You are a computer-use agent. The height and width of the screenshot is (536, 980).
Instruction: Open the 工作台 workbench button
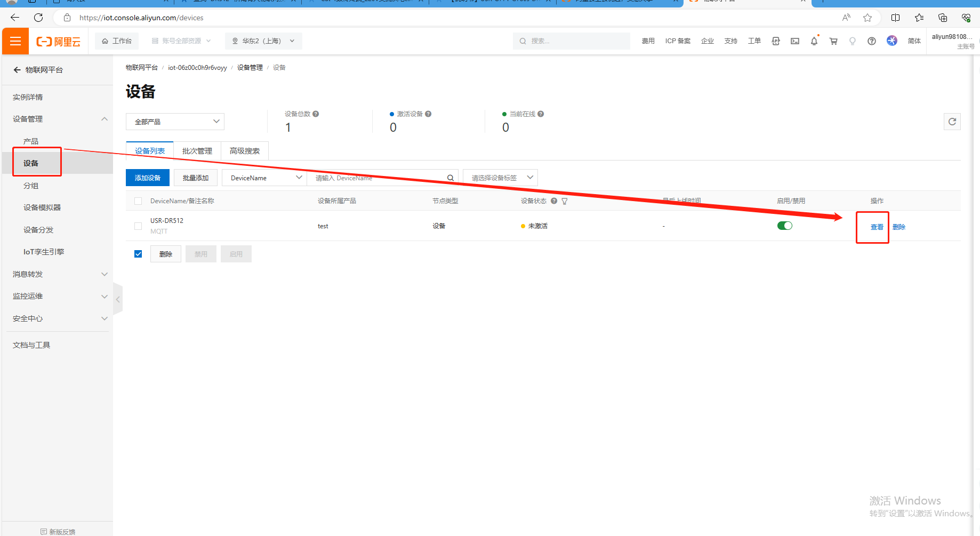[117, 41]
